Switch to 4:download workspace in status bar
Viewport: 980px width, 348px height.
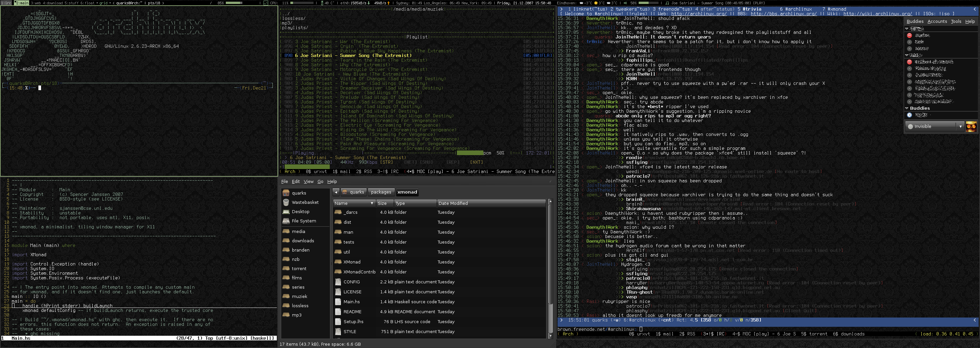coord(53,3)
